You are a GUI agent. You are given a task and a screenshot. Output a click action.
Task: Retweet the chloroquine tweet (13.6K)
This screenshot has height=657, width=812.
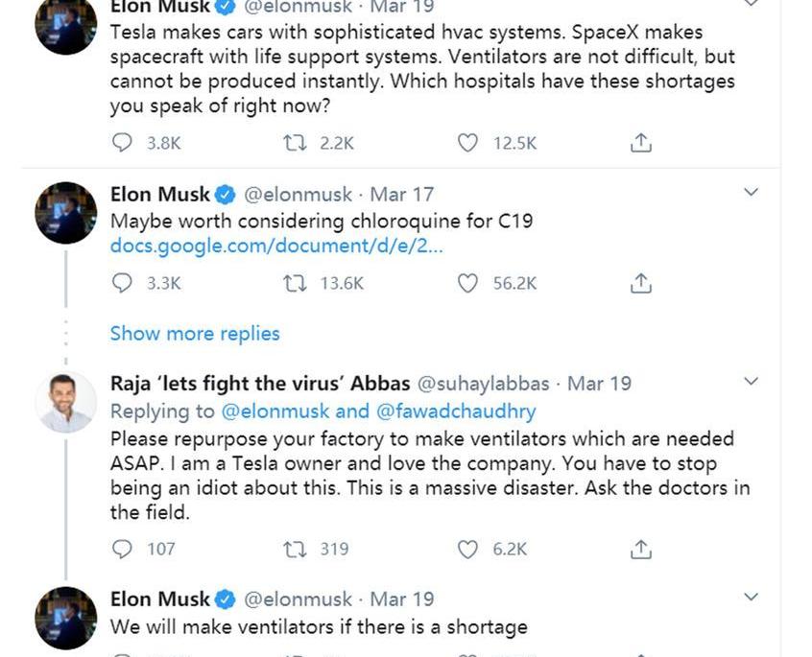pyautogui.click(x=294, y=283)
